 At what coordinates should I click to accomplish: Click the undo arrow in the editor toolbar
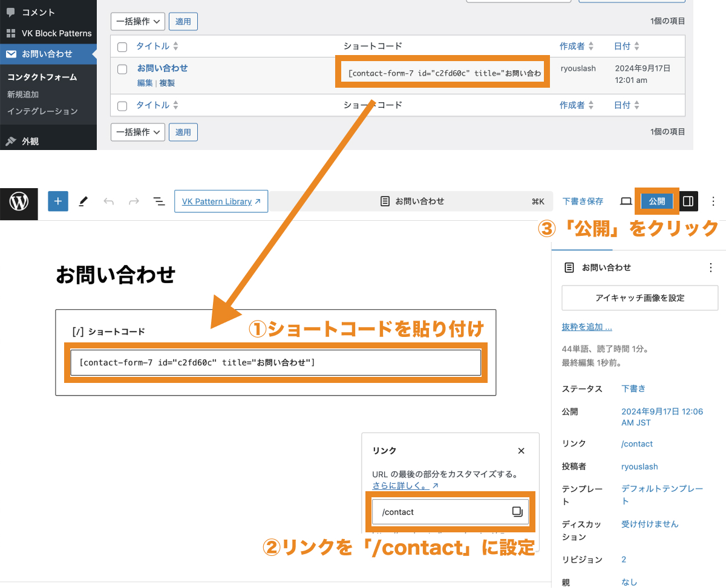(109, 201)
